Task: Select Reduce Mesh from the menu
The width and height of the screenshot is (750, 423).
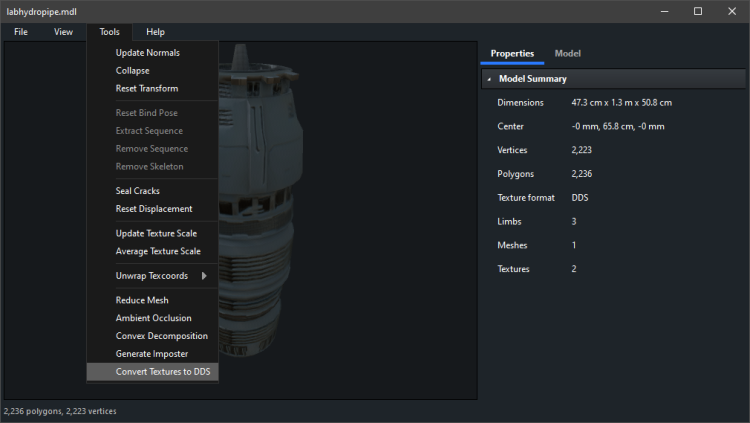Action: click(141, 300)
